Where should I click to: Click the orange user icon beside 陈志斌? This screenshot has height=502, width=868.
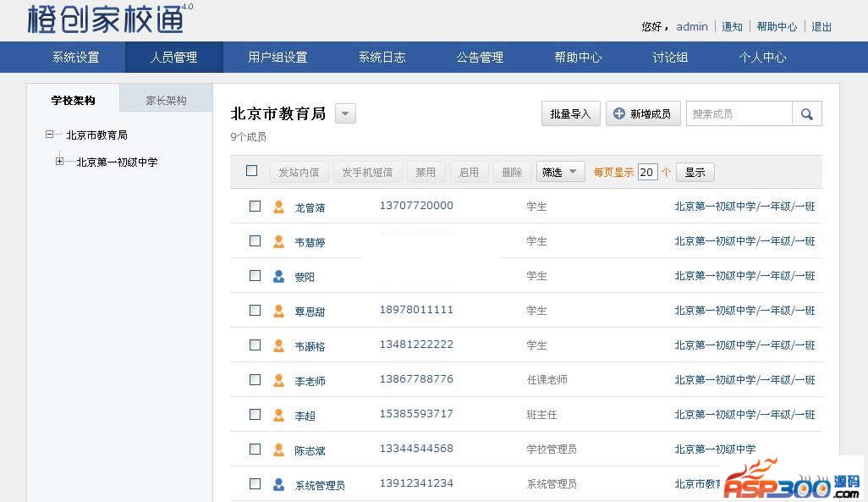(278, 450)
